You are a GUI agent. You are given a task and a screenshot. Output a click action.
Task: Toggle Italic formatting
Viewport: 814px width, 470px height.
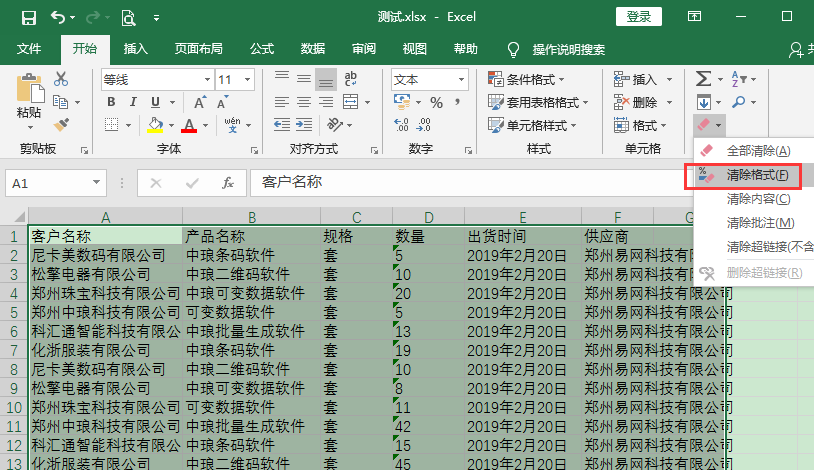click(132, 102)
